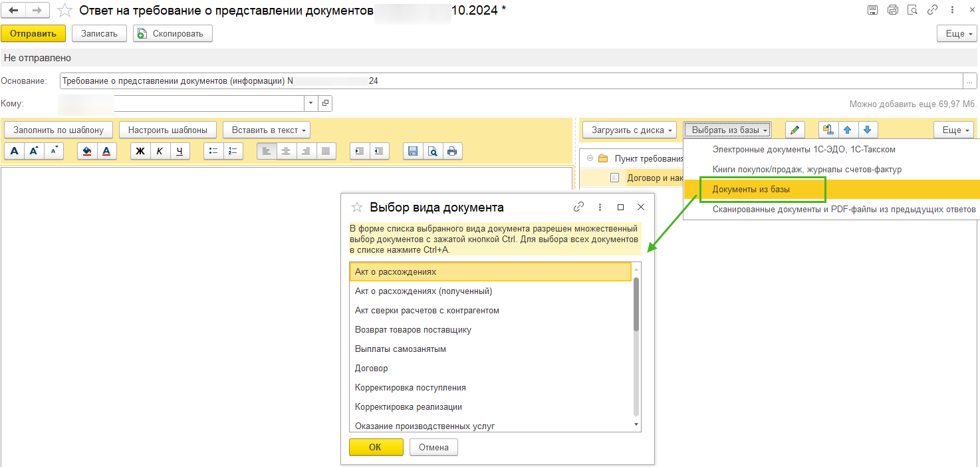This screenshot has width=980, height=467.
Task: Decrease paragraph indent
Action: (x=380, y=151)
